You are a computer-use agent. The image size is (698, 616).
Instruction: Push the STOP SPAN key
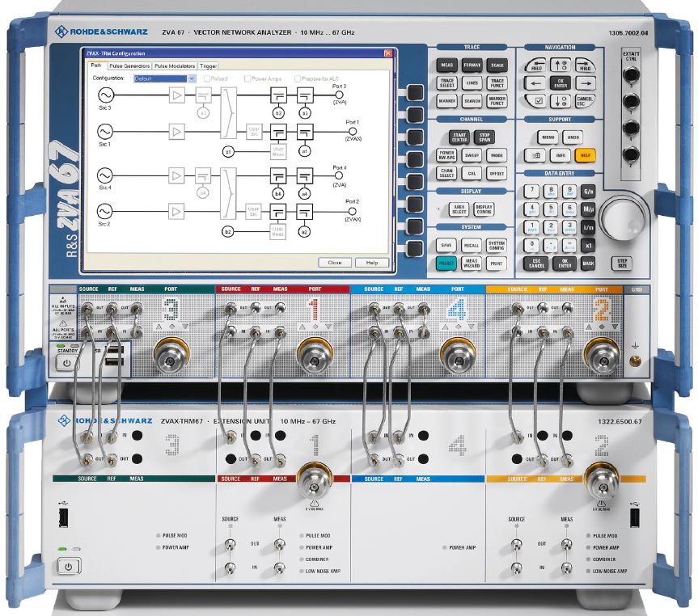(484, 137)
